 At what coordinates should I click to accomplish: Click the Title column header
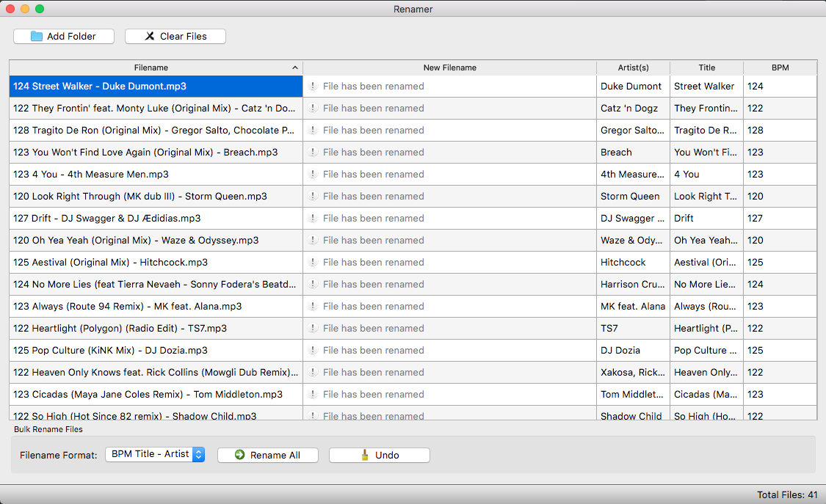(x=706, y=68)
